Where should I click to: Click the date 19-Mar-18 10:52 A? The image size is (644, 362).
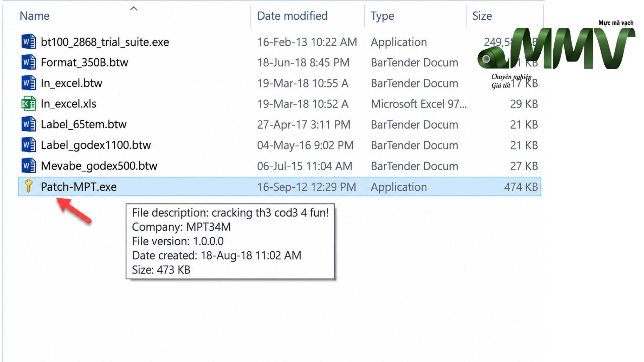tap(303, 104)
